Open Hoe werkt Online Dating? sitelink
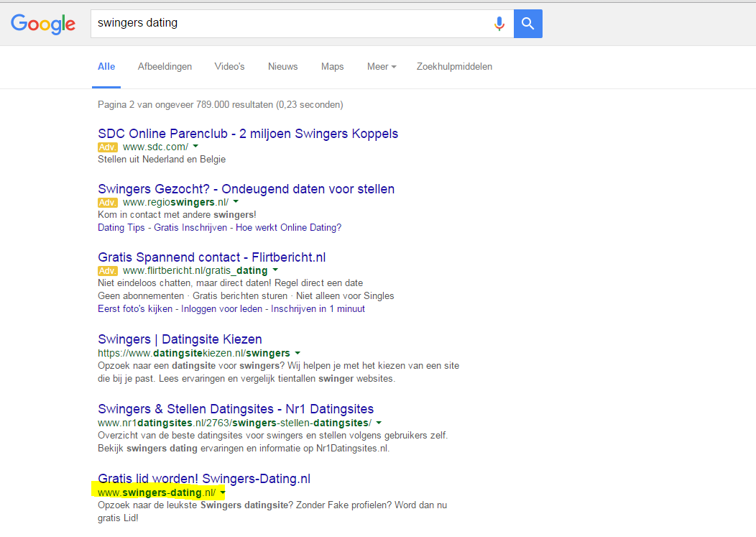 point(288,227)
